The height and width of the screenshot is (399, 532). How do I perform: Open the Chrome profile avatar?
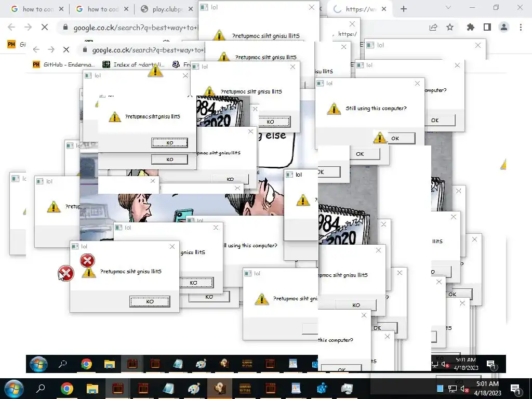pyautogui.click(x=504, y=27)
